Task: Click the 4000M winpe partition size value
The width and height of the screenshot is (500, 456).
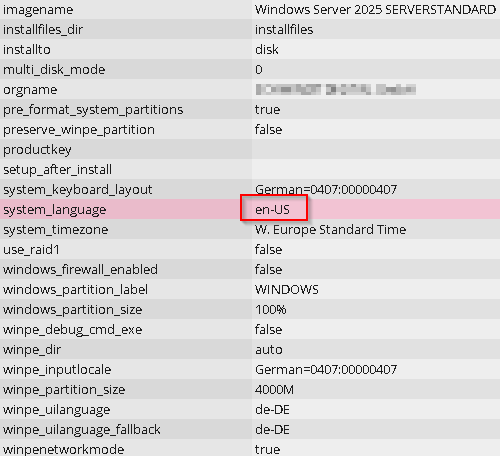Action: coord(274,390)
